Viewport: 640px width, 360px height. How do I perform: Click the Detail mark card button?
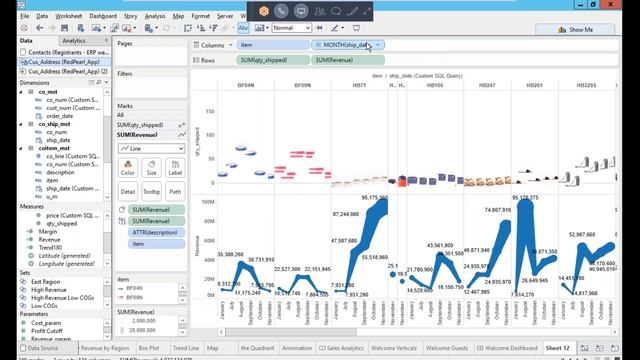(x=127, y=191)
